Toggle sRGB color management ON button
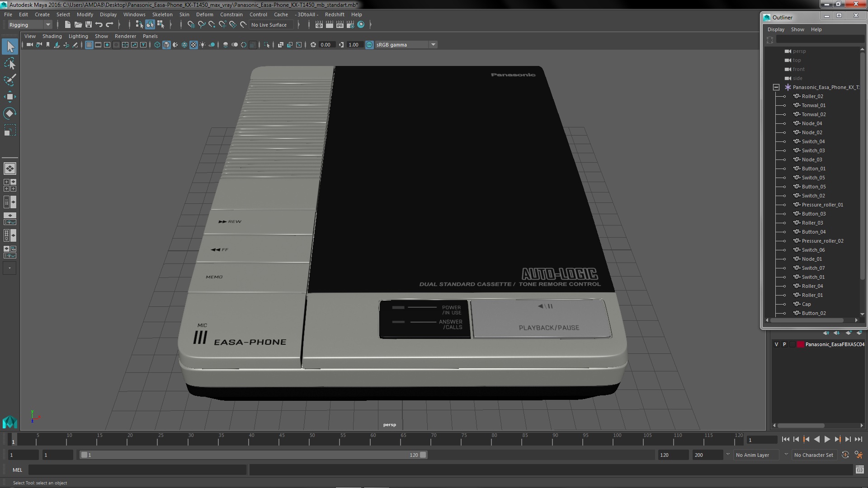Screen dimensions: 868x488 [x=369, y=45]
